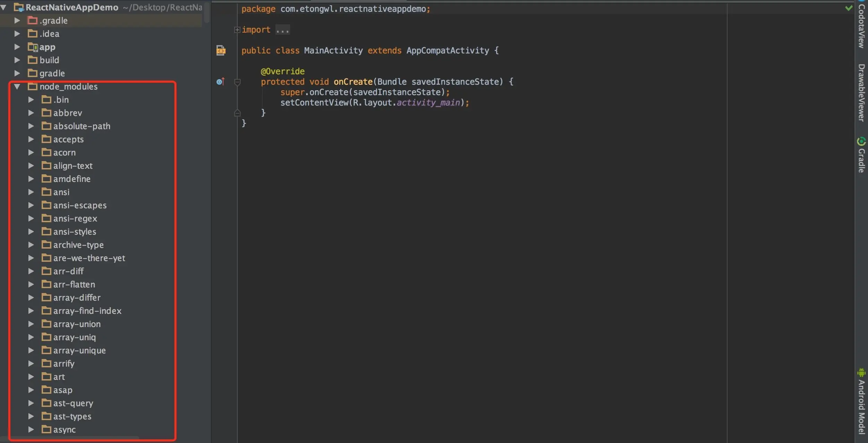Click the acorn folder icon

coord(46,152)
